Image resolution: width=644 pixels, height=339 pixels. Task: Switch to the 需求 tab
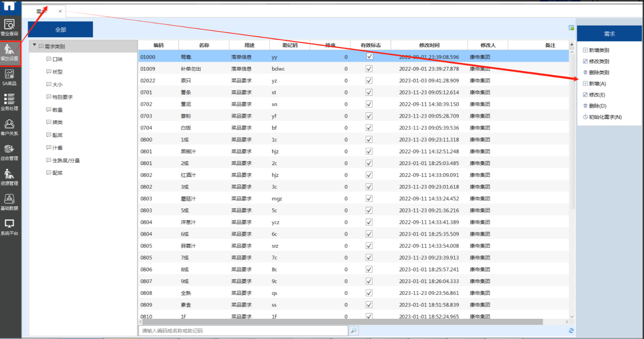click(42, 11)
